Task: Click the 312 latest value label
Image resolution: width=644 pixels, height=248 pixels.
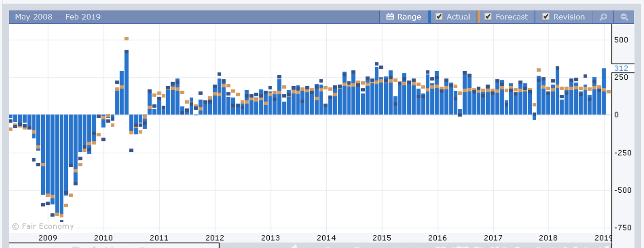Action: tap(621, 68)
